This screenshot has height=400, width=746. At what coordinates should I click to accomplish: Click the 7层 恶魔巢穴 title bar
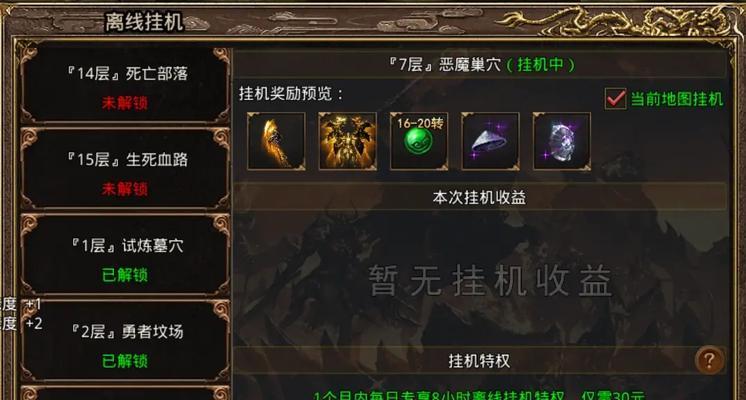click(481, 65)
